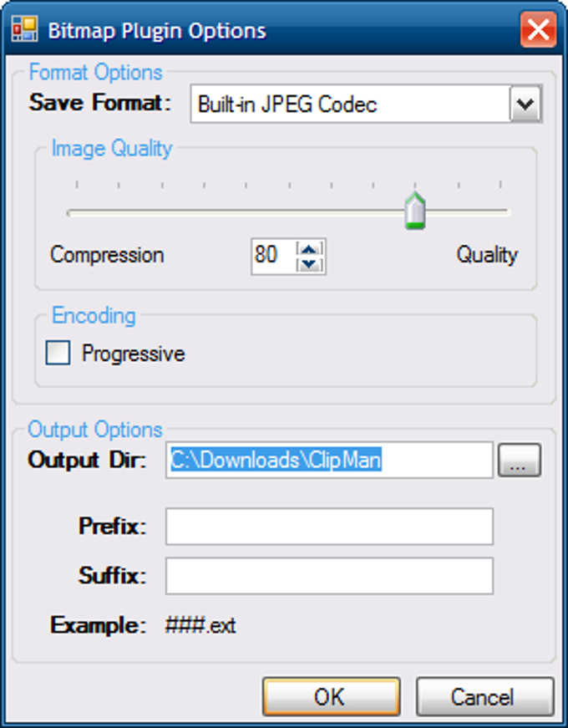The height and width of the screenshot is (728, 568).
Task: Open the Save Format dropdown arrow
Action: coord(525,105)
